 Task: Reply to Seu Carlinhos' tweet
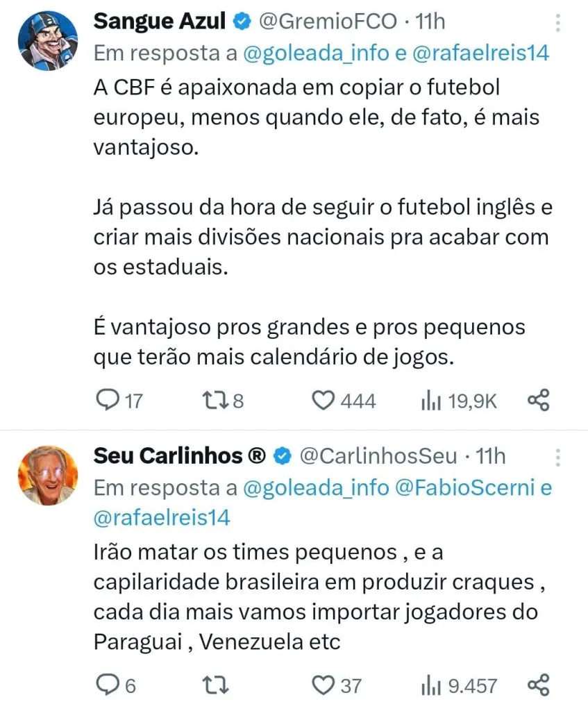click(106, 685)
